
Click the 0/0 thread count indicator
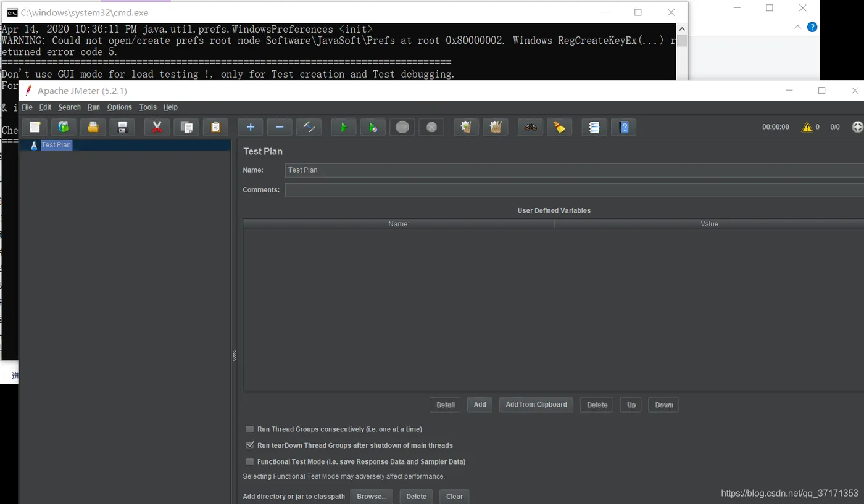tap(834, 126)
